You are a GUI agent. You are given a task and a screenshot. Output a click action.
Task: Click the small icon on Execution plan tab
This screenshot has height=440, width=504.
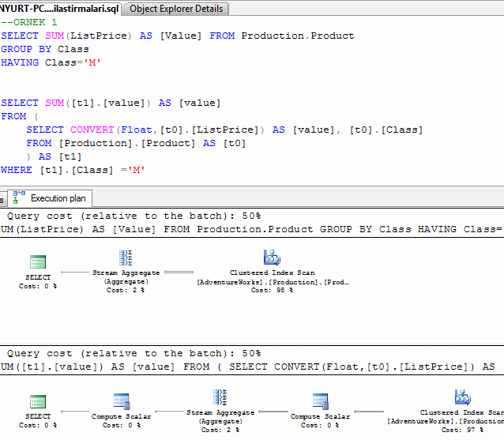(20, 197)
